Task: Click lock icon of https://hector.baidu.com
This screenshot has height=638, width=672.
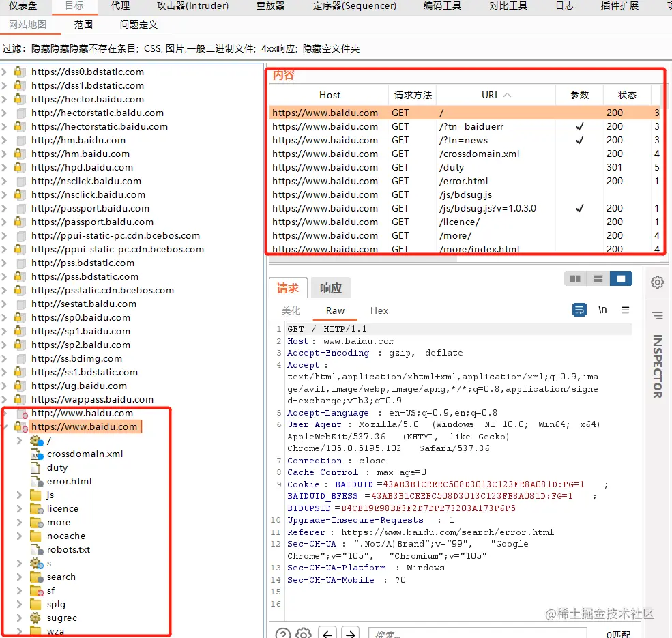Action: click(18, 99)
